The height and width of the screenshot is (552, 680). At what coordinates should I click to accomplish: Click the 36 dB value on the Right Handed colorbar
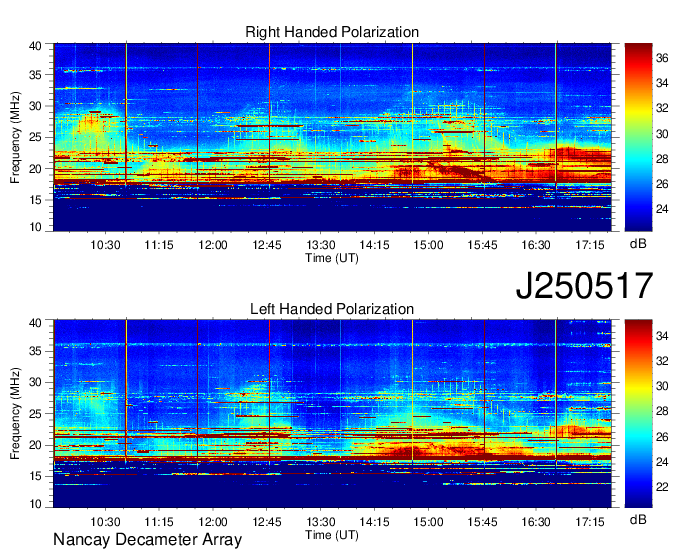click(x=662, y=58)
